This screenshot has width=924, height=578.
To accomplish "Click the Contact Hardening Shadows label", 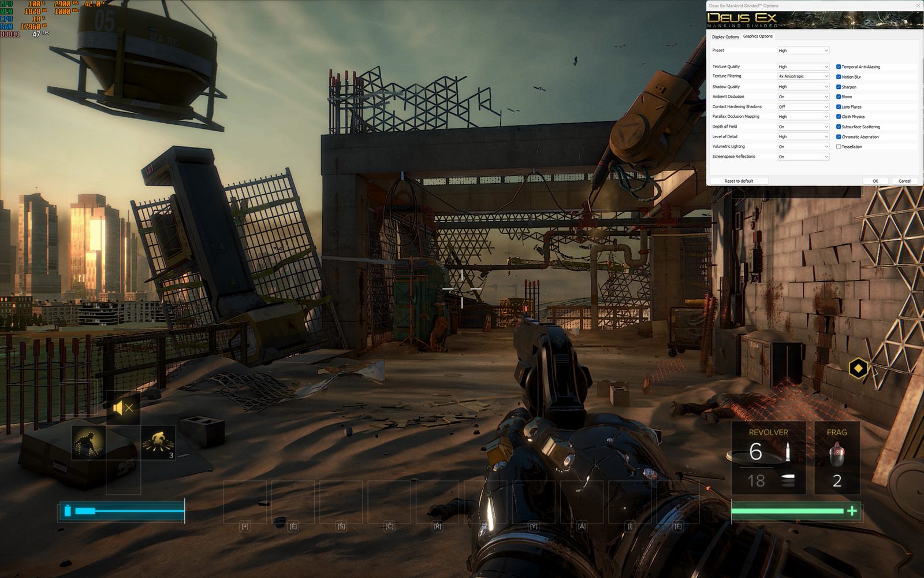I will point(737,106).
